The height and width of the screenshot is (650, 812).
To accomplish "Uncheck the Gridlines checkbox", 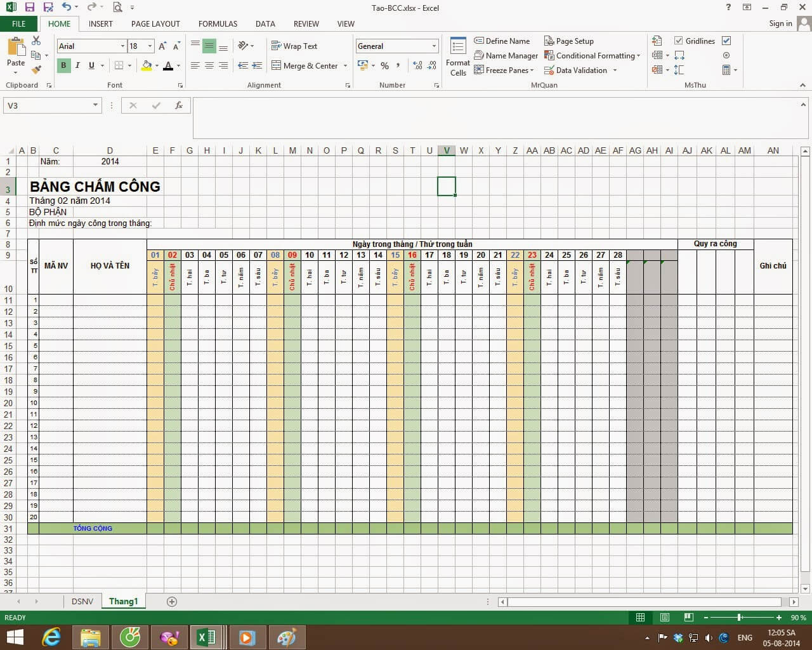I will [679, 41].
